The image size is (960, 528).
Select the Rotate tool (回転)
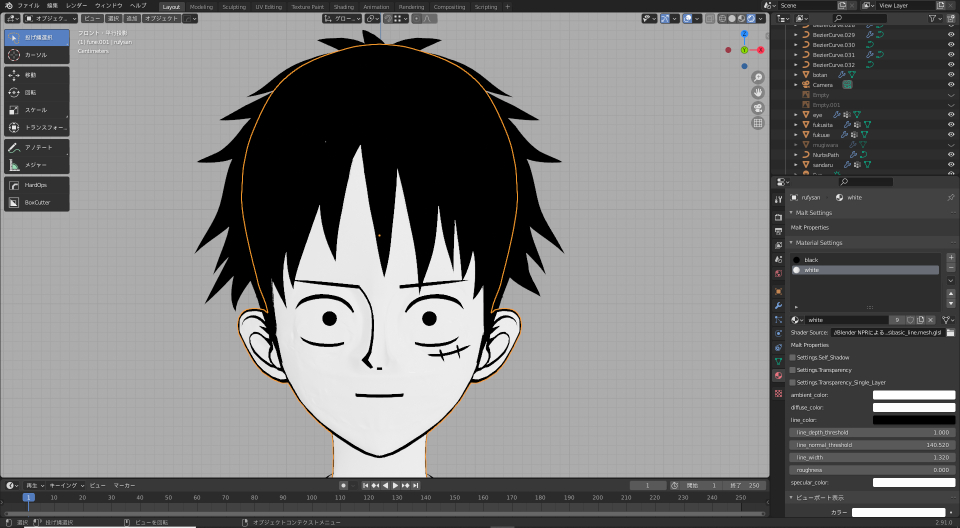[x=37, y=92]
